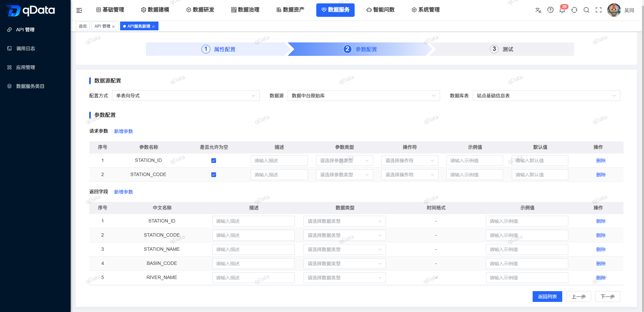Close the API服务新增 tab
This screenshot has height=312, width=644.
pyautogui.click(x=153, y=27)
